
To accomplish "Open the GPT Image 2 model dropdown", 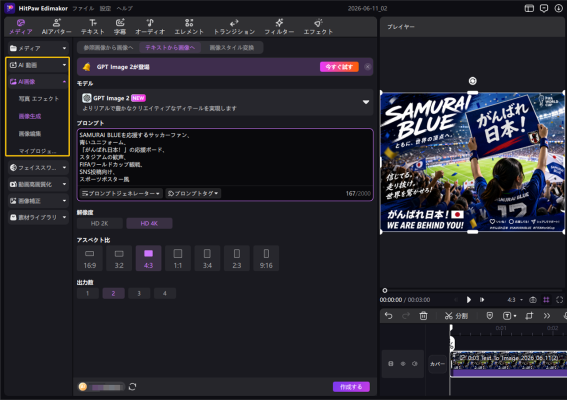I will tap(225, 102).
